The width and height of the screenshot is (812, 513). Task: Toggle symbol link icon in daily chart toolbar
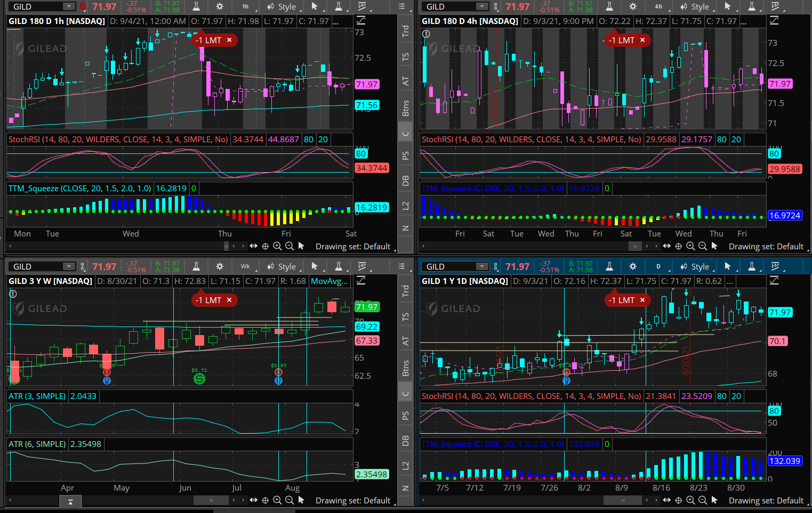(x=496, y=266)
